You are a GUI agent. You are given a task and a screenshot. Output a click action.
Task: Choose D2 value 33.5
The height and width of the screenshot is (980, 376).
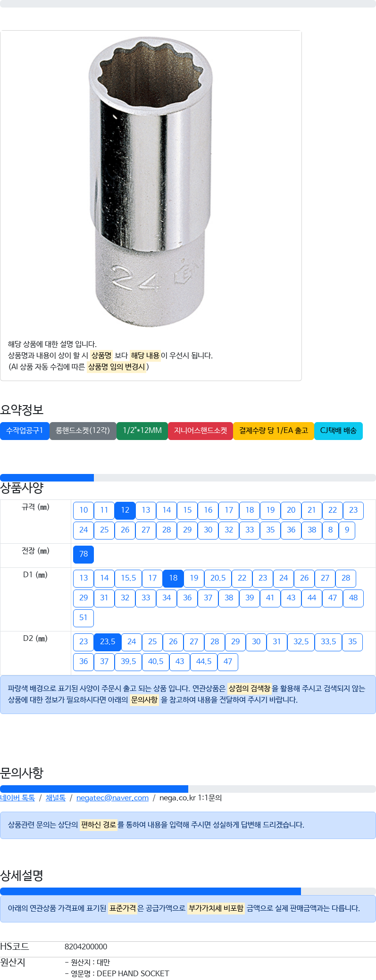click(x=328, y=642)
